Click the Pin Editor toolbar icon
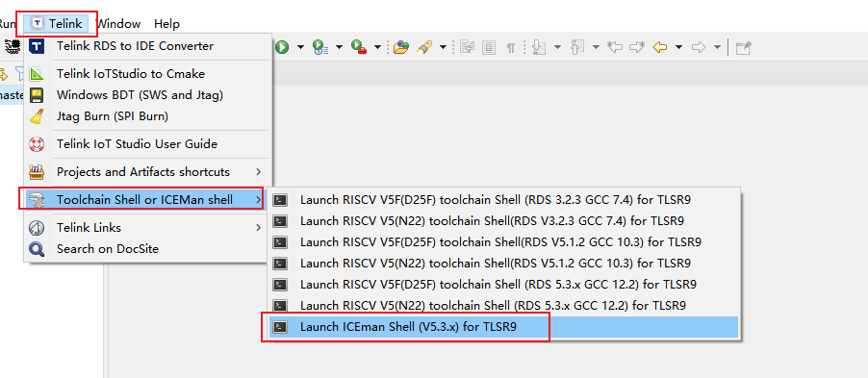The width and height of the screenshot is (868, 378). [x=743, y=47]
